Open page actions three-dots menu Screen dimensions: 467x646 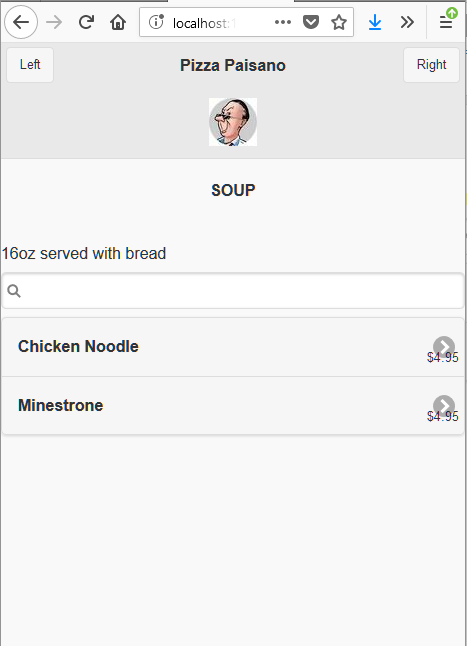[x=283, y=22]
